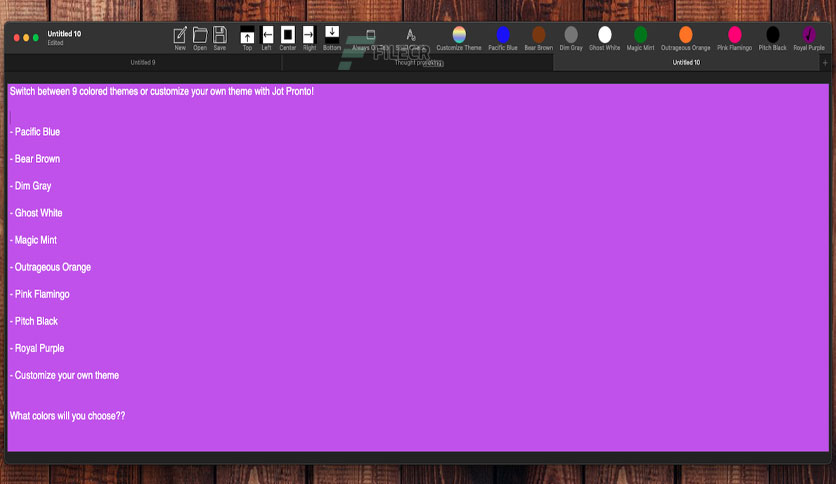This screenshot has width=836, height=484.
Task: Position the window at Center
Action: 287,35
